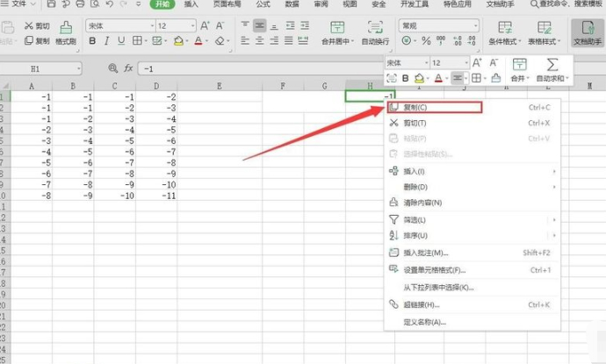This screenshot has width=606, height=364.
Task: Click the currency format icon
Action: (x=406, y=40)
